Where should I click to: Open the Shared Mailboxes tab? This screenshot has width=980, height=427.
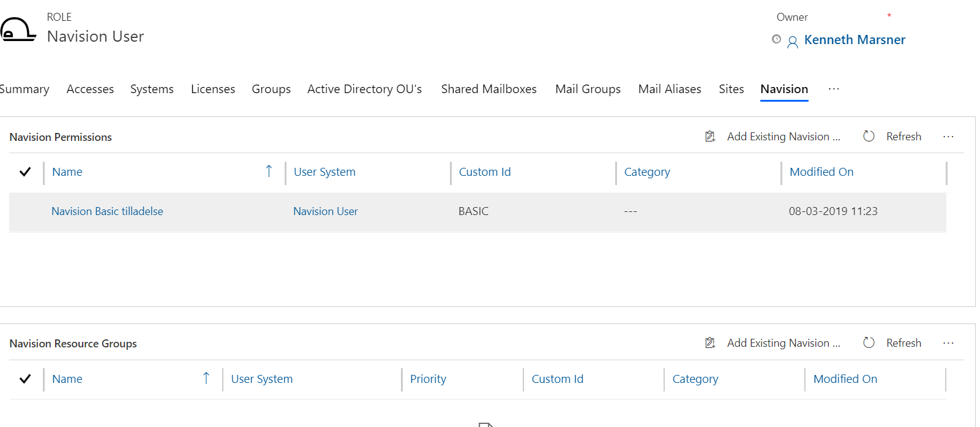[x=488, y=89]
